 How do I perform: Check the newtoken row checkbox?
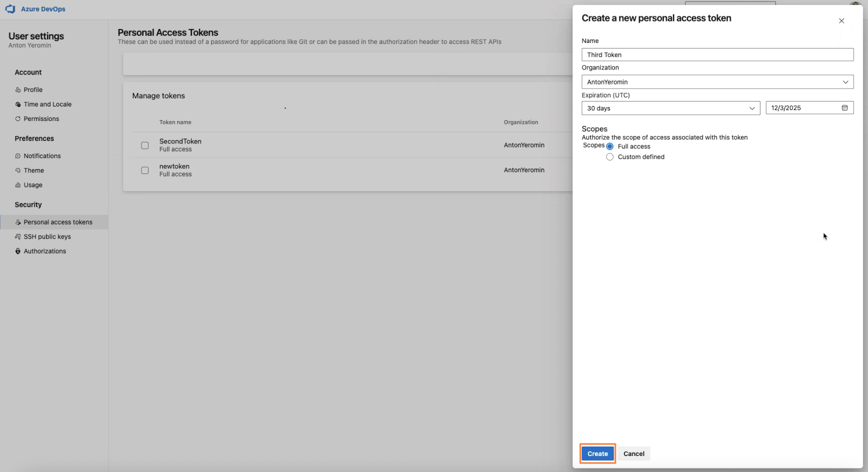coord(145,170)
